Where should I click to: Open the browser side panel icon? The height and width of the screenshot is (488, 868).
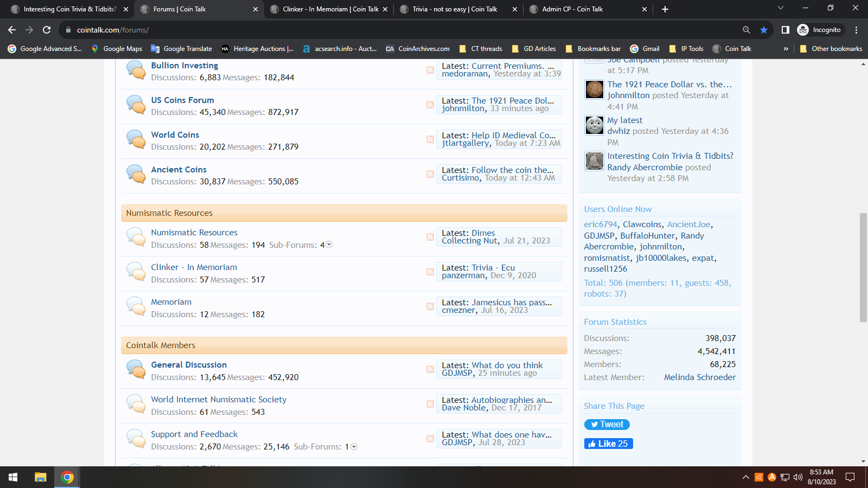click(785, 30)
